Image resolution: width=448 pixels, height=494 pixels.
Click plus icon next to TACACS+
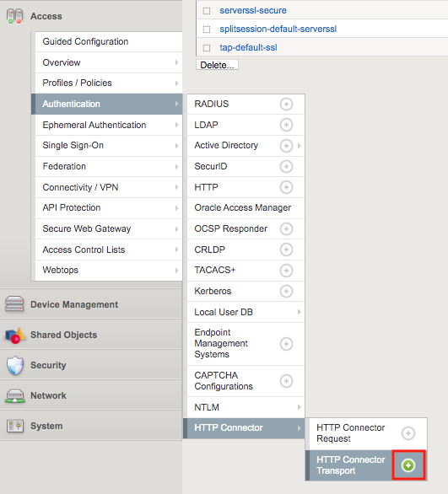click(x=286, y=271)
